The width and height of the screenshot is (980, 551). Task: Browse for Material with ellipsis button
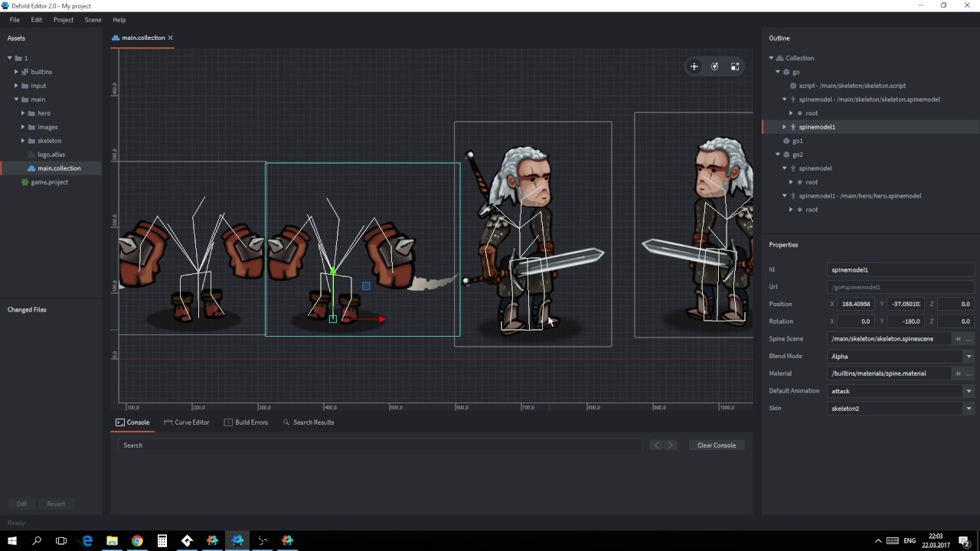tap(969, 373)
